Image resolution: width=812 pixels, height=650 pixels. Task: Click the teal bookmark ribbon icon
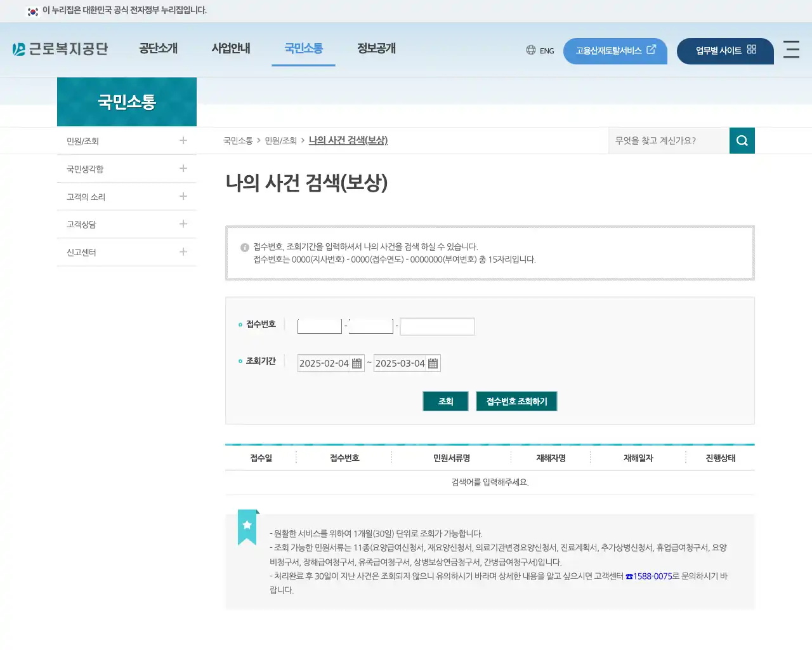click(247, 526)
